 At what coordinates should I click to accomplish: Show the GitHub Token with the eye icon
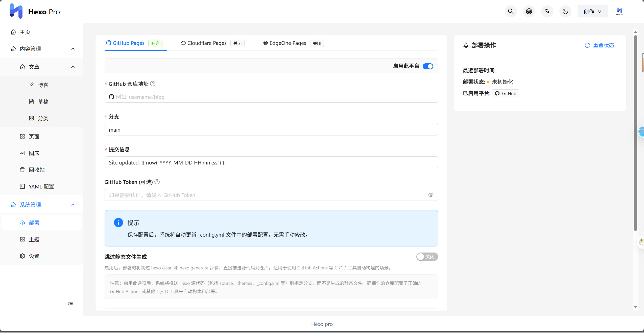point(431,195)
